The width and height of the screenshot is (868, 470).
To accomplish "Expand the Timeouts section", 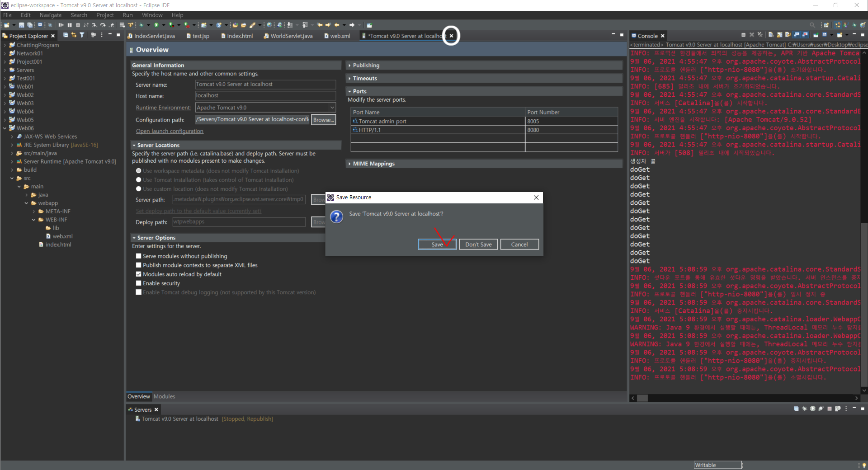I will [x=349, y=79].
